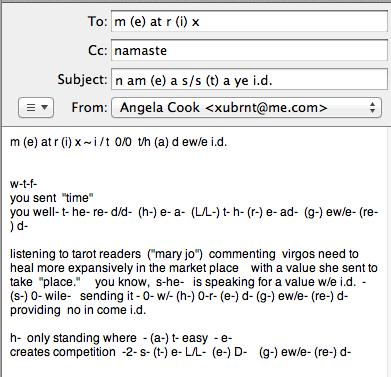
Task: Place cursor on the "w-t-f-" line
Action: click(x=23, y=184)
